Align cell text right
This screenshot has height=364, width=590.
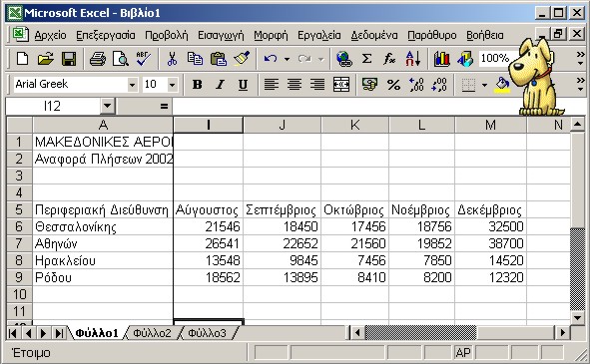pyautogui.click(x=317, y=85)
